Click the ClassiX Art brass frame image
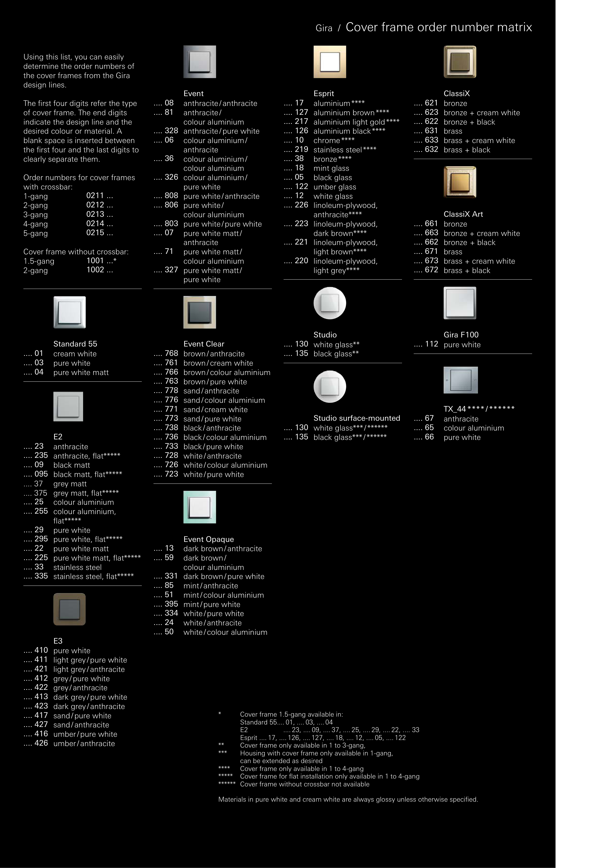614x868 pixels. pyautogui.click(x=460, y=182)
